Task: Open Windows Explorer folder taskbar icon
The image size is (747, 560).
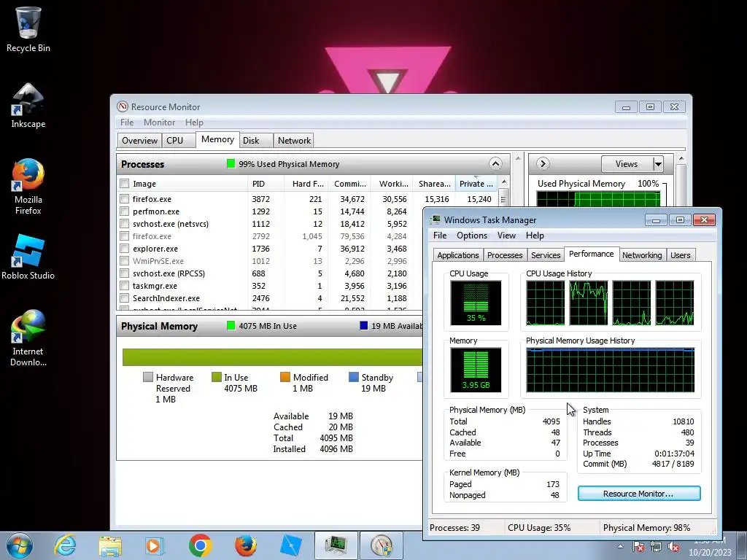Action: tap(110, 545)
